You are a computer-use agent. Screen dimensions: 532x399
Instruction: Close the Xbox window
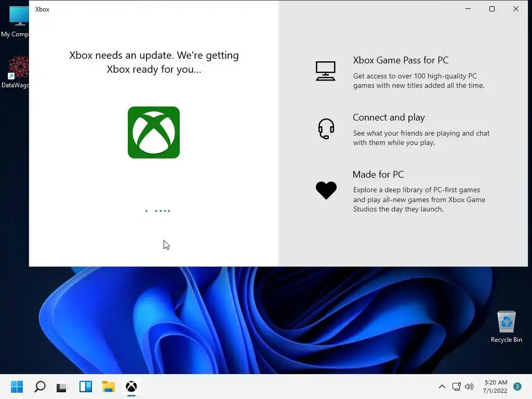(516, 9)
